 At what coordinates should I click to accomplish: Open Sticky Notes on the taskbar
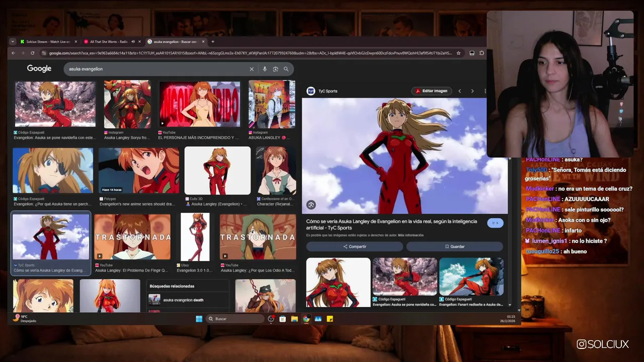(x=330, y=319)
